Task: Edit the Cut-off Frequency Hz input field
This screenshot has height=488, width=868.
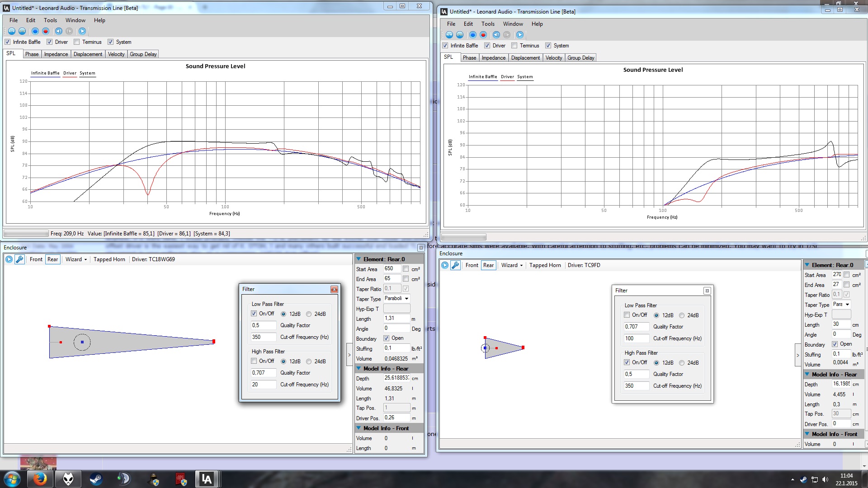Action: click(x=263, y=337)
